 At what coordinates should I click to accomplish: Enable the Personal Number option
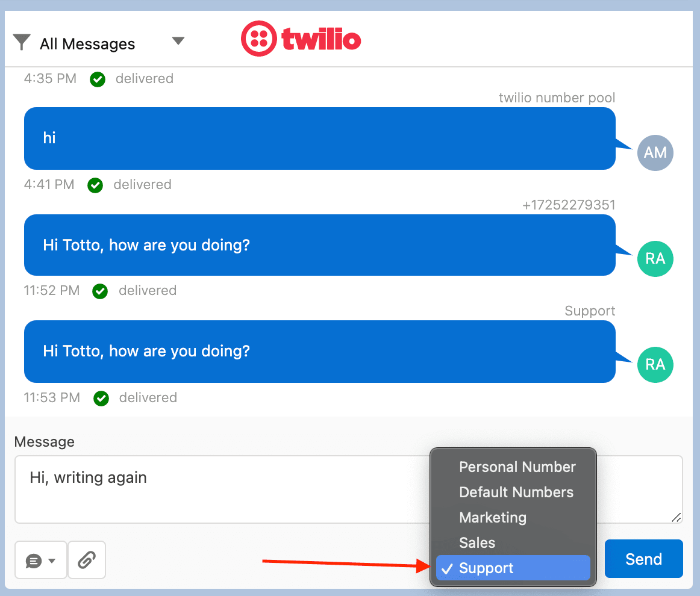coord(517,467)
